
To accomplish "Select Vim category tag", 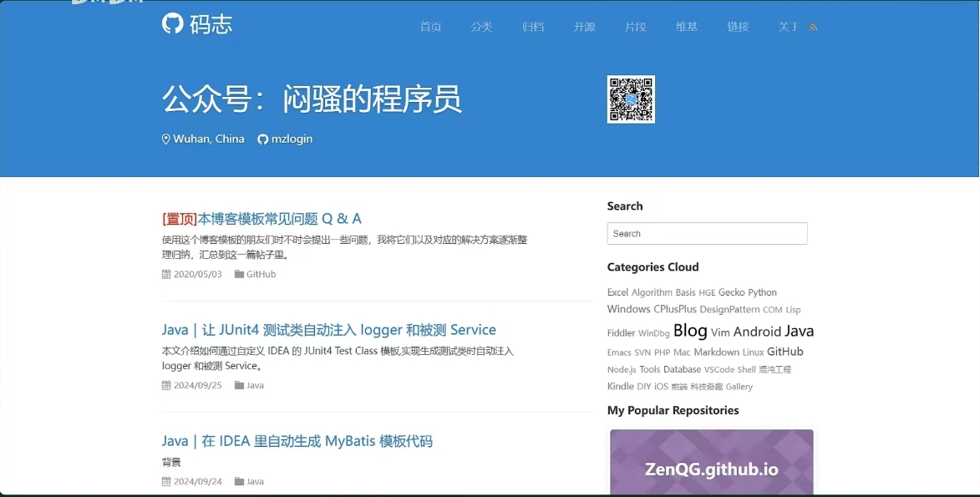I will (720, 332).
